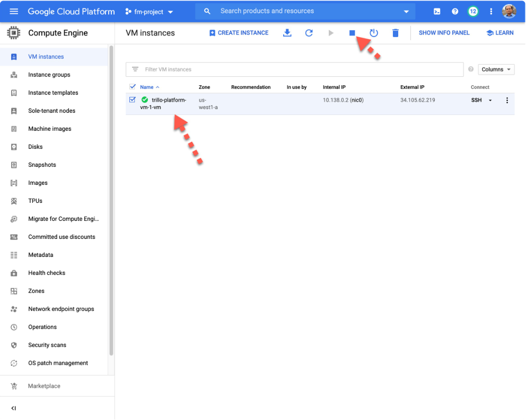Expand the search bar dropdown arrow
The height and width of the screenshot is (420, 526).
[406, 12]
